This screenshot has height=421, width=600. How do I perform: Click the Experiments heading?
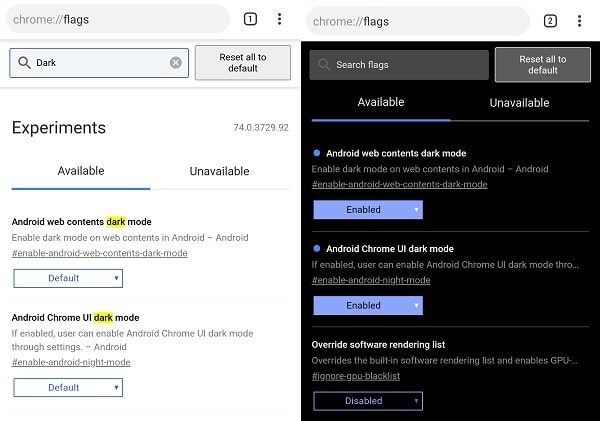click(59, 128)
